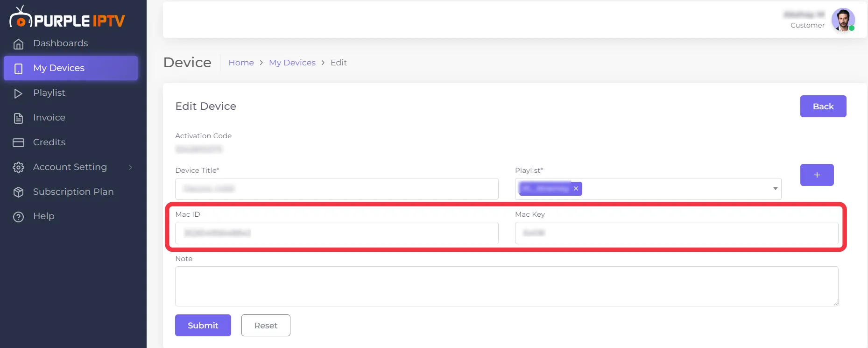
Task: Add a new playlist with plus button
Action: (x=817, y=175)
